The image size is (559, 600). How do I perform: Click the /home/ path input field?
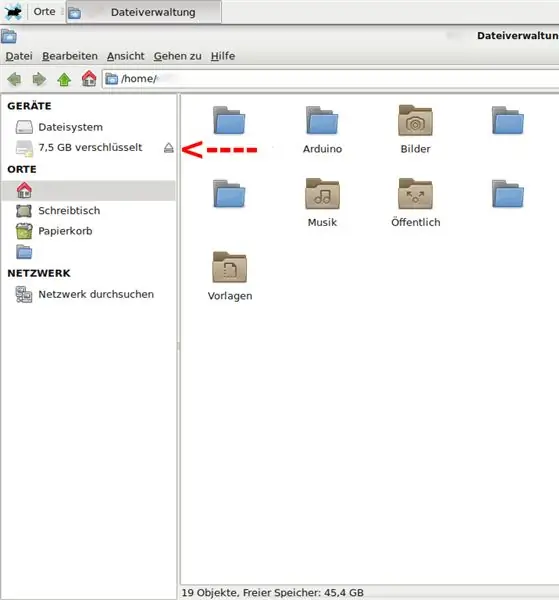(x=331, y=79)
